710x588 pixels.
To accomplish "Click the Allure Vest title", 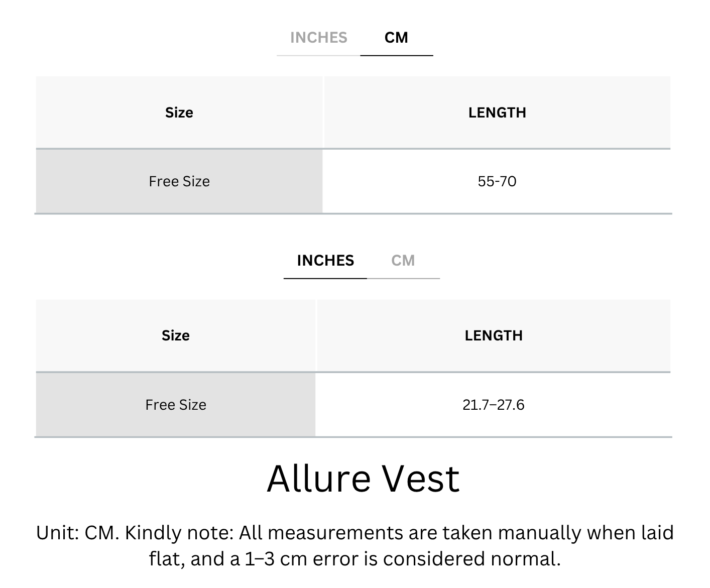I will [x=363, y=479].
